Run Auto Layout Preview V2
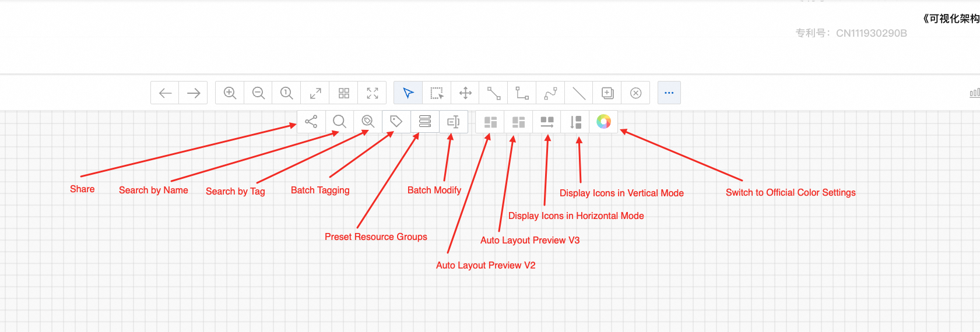Viewport: 980px width, 332px height. [x=490, y=122]
